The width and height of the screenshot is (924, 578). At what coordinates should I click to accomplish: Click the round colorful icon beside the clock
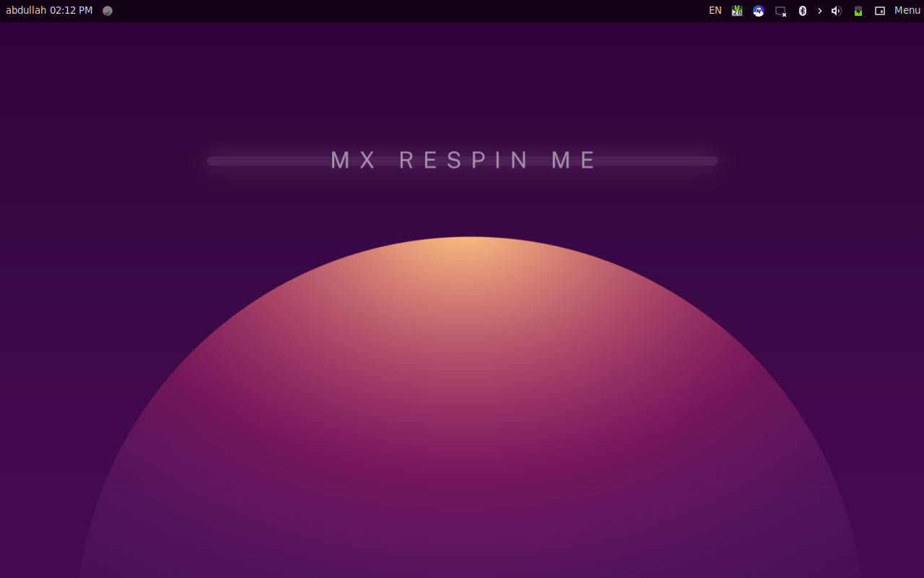point(108,11)
